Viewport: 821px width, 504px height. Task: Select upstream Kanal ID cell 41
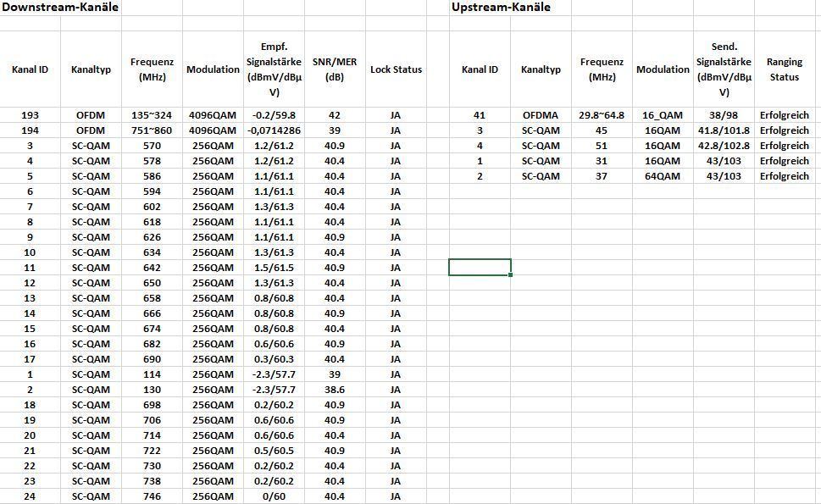tap(480, 115)
